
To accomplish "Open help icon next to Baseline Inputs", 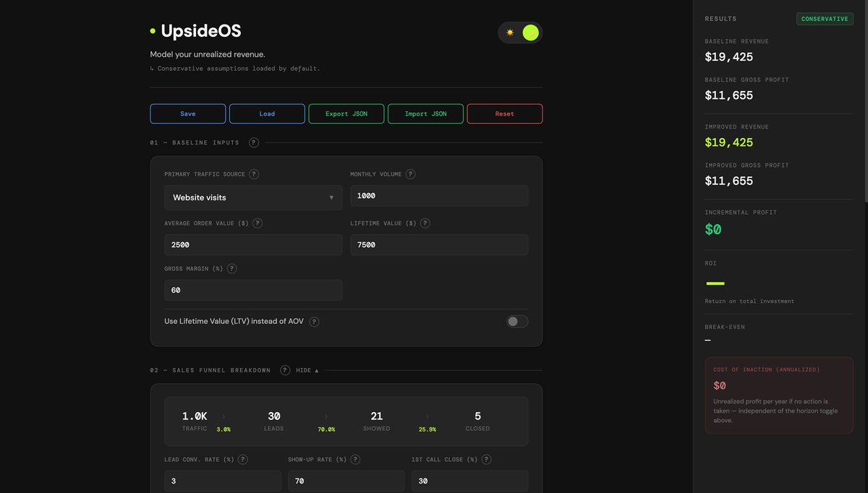I will click(254, 142).
